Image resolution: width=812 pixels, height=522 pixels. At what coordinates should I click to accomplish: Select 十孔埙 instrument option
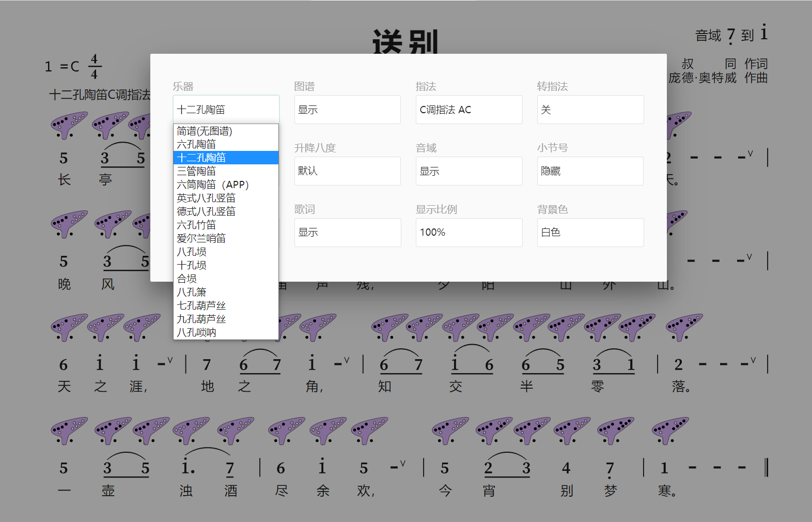(226, 265)
